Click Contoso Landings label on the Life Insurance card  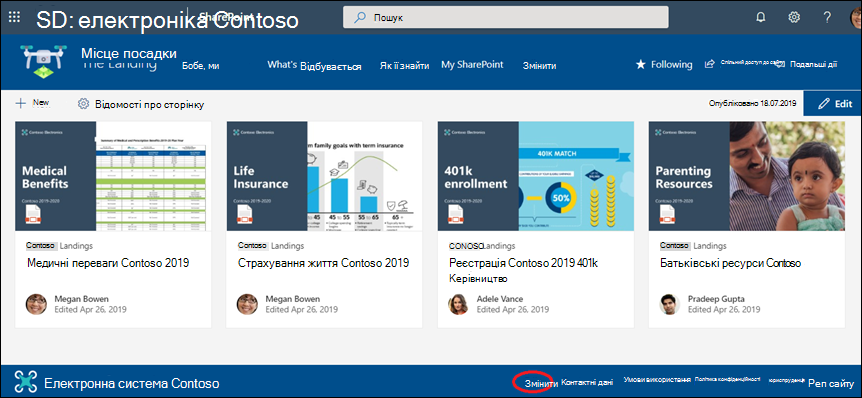point(270,246)
